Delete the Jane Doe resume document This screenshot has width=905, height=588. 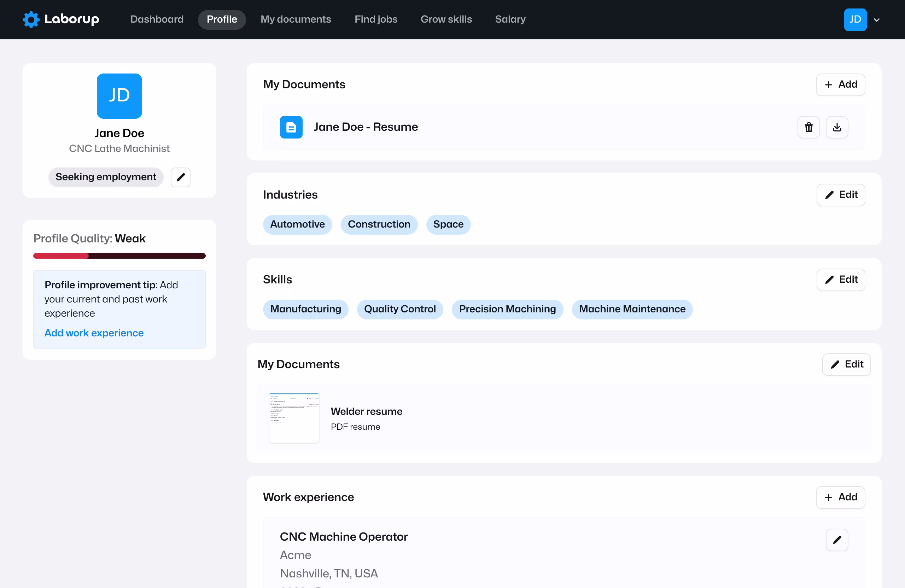click(x=808, y=127)
